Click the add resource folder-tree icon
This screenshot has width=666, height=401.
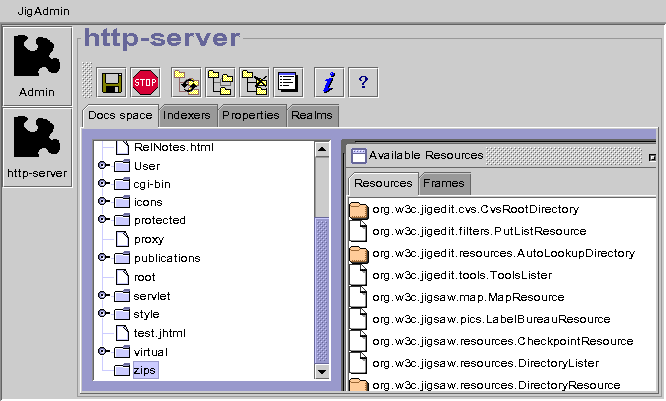220,81
